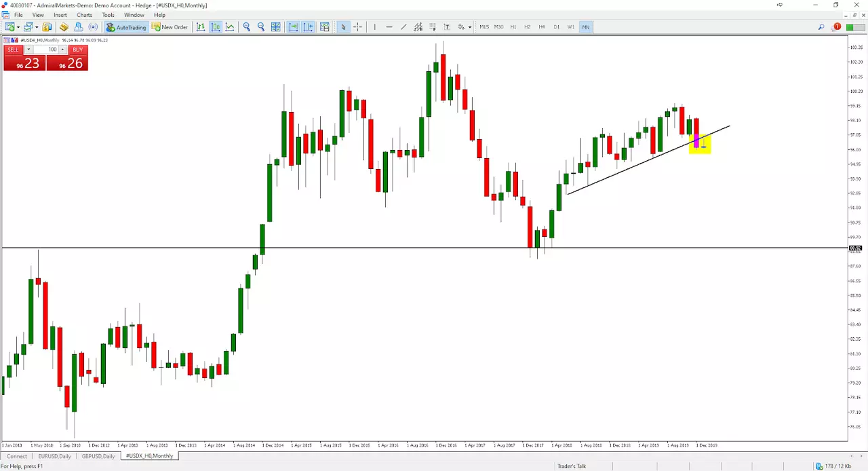
Task: Switch timeframe to W1
Action: coord(571,27)
